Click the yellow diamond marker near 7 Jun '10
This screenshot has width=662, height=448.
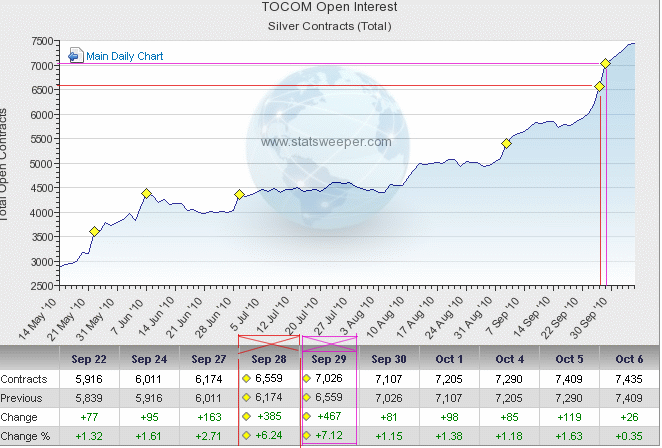coord(146,193)
